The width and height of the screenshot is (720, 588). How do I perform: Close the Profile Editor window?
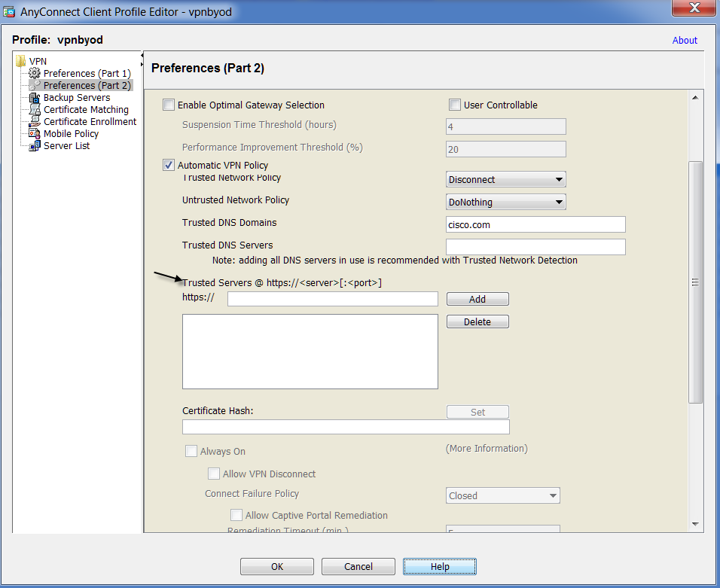click(x=694, y=8)
